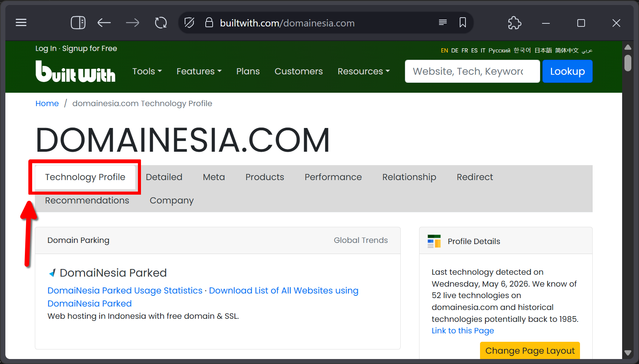Click Signup for Free link

pos(90,49)
